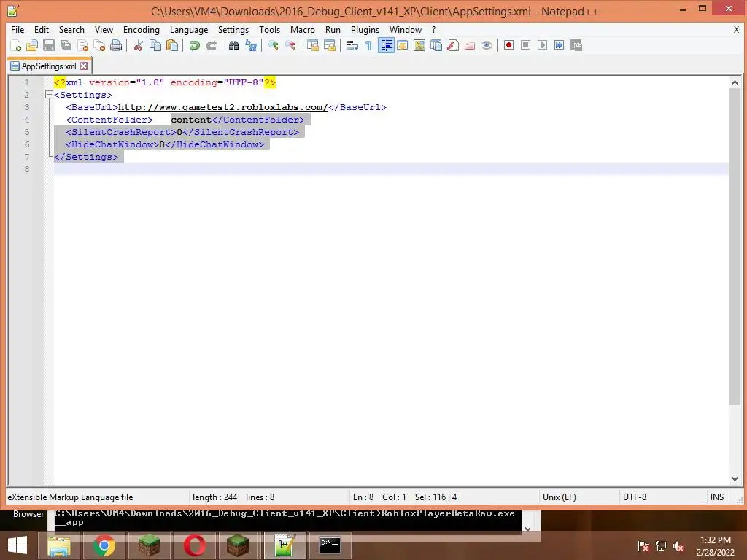747x560 pixels.
Task: Start macro recording red dot button
Action: tap(508, 45)
